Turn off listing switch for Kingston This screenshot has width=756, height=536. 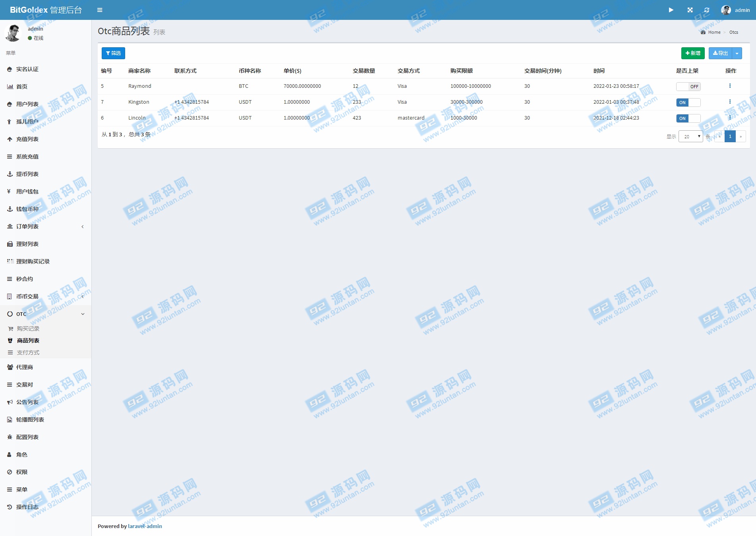tap(688, 103)
